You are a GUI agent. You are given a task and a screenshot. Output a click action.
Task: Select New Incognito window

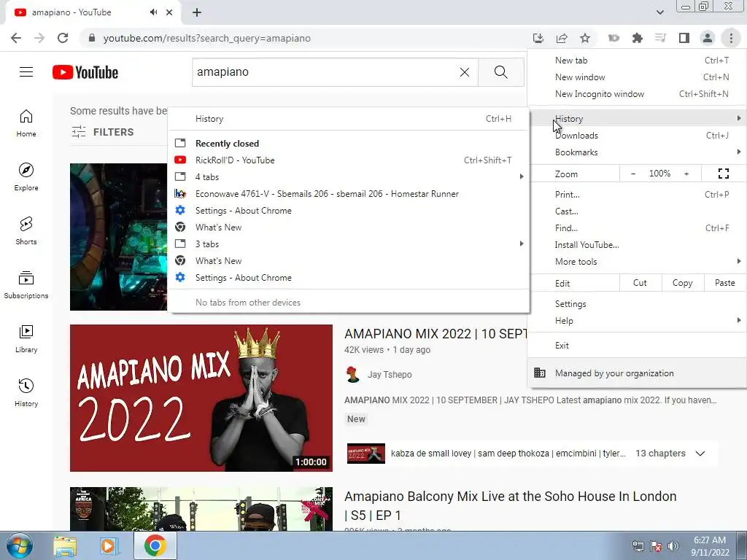pyautogui.click(x=637, y=94)
